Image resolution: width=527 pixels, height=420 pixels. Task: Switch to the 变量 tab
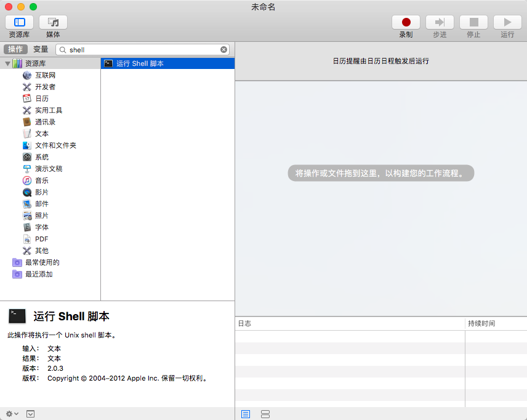coord(38,49)
